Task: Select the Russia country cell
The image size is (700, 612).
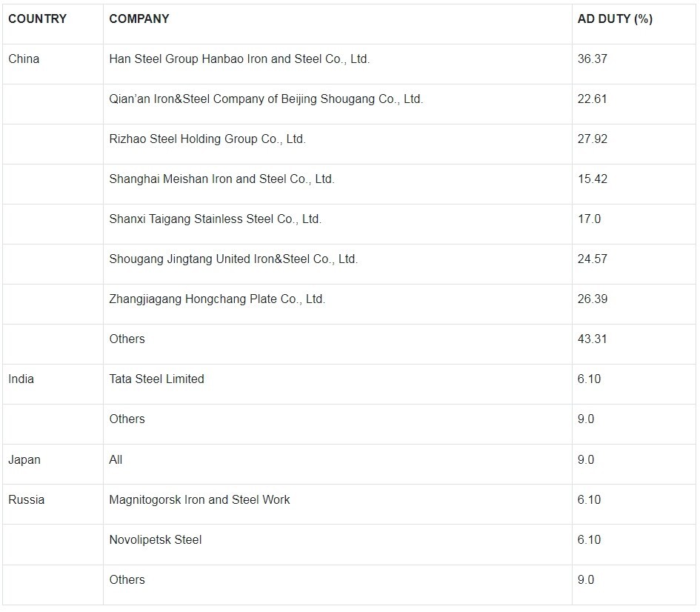Action: (x=26, y=500)
